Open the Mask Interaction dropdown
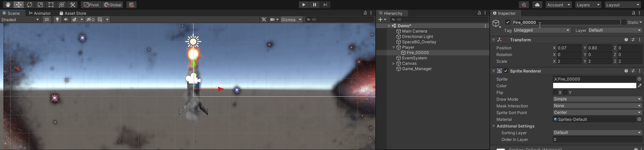This screenshot has width=644, height=150. tap(597, 106)
